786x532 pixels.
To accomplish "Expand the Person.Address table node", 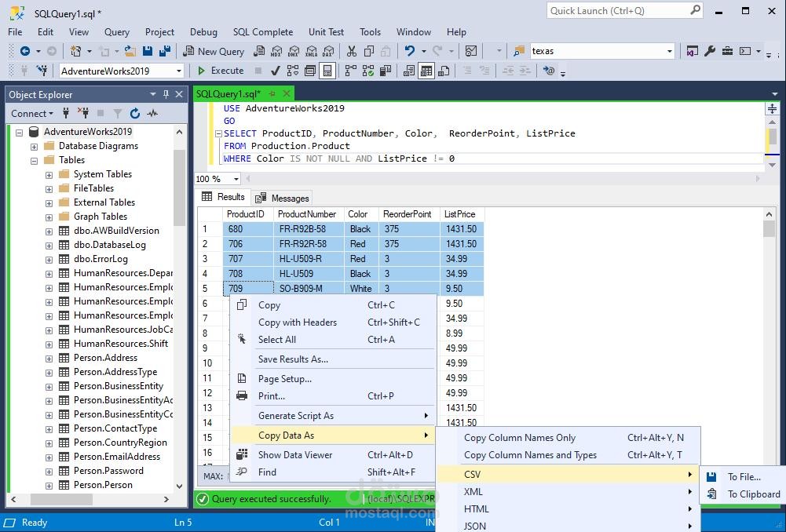I will click(49, 358).
